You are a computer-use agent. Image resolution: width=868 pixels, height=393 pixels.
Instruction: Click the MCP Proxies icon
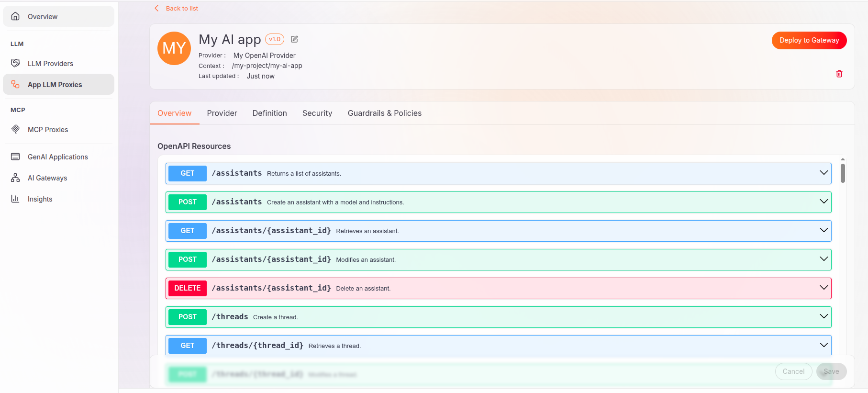(15, 129)
